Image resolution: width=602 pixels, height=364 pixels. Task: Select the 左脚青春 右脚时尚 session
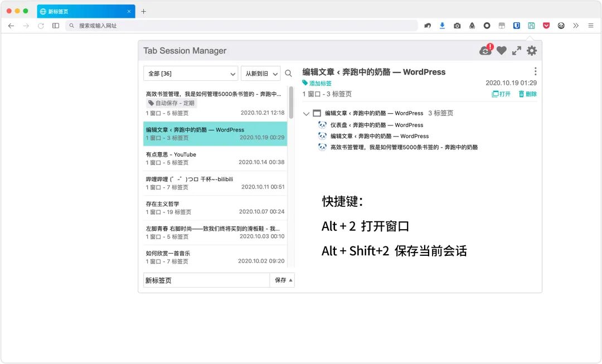point(215,232)
